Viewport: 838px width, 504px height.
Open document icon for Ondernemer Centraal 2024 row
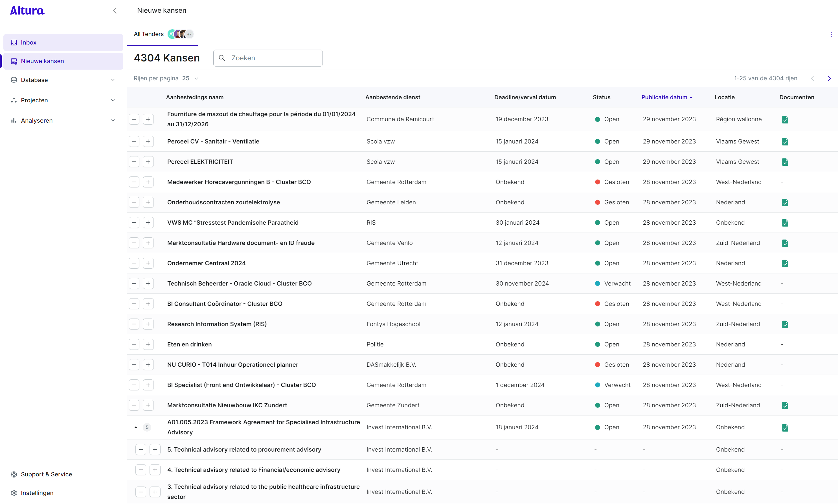point(785,264)
